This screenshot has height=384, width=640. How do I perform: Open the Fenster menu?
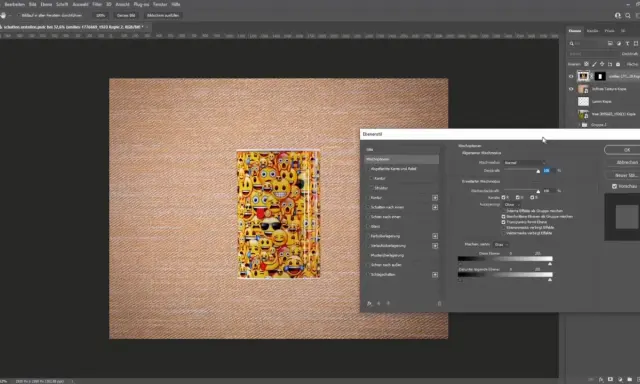click(x=160, y=4)
